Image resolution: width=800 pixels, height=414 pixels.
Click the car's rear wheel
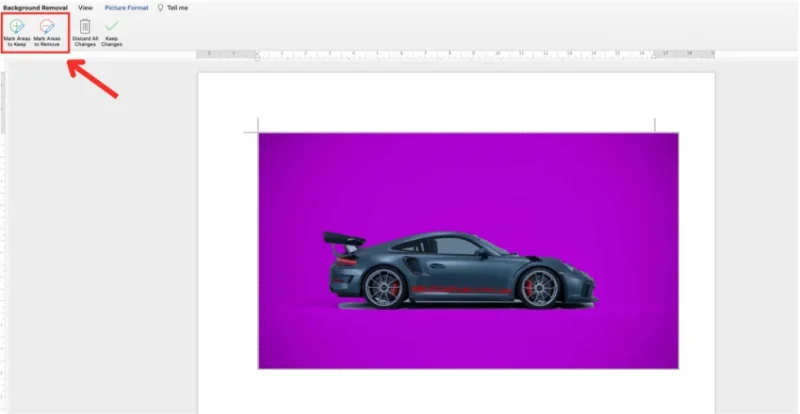tap(383, 288)
